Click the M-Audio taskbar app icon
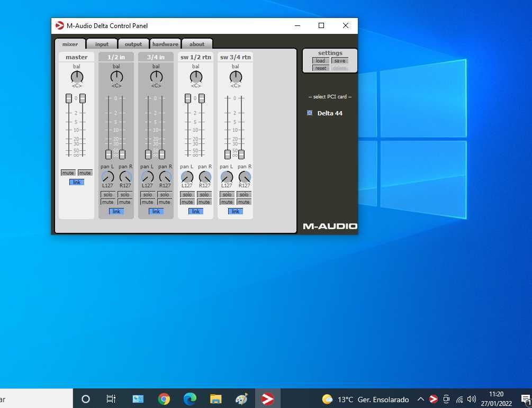532x408 pixels. 268,399
